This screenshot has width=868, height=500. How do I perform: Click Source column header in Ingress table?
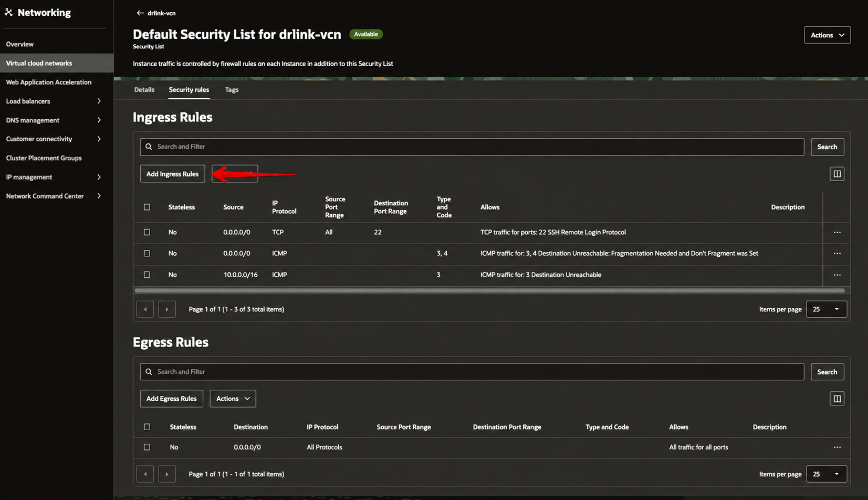tap(233, 207)
